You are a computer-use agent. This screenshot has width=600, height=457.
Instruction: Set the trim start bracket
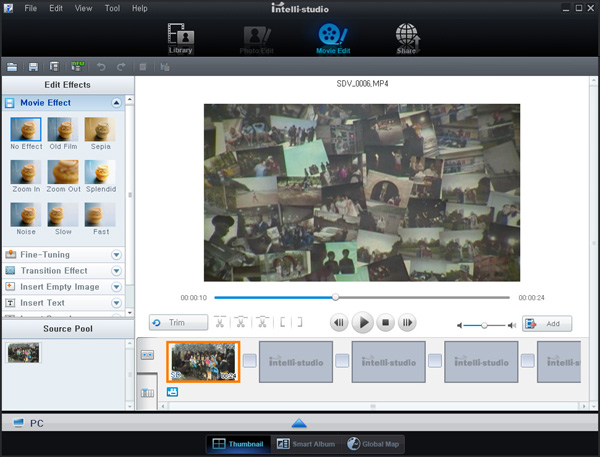click(x=283, y=322)
